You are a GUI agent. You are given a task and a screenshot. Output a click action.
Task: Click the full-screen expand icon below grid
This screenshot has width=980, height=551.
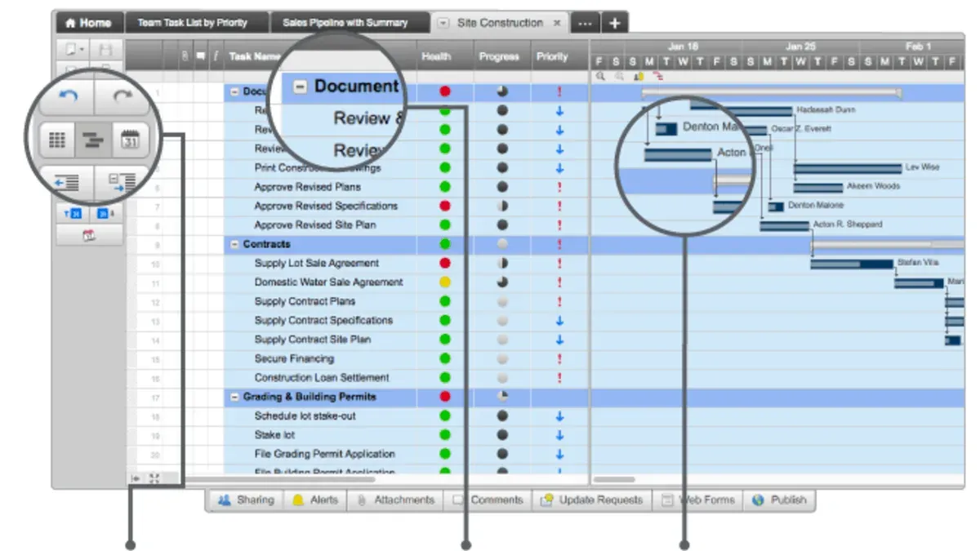[x=154, y=478]
